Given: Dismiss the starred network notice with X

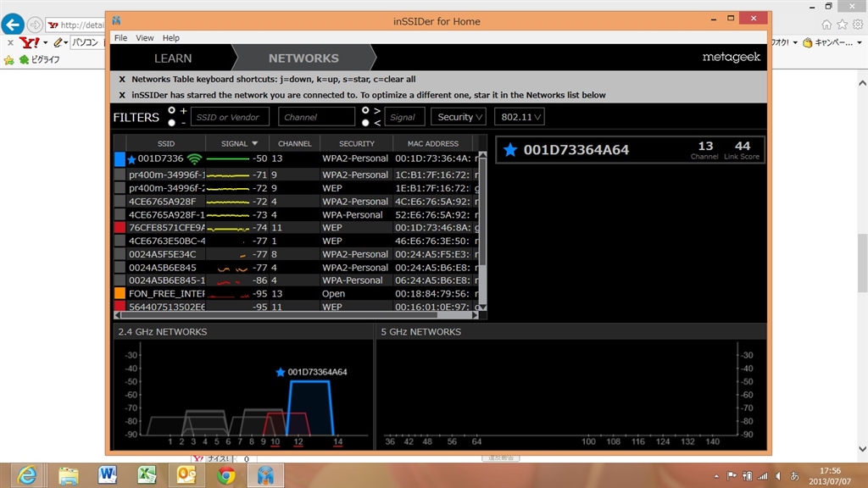Looking at the screenshot, I should [x=122, y=95].
